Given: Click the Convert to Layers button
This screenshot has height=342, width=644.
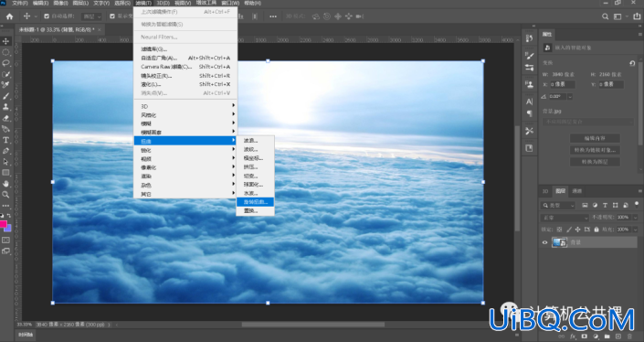Looking at the screenshot, I should click(595, 162).
